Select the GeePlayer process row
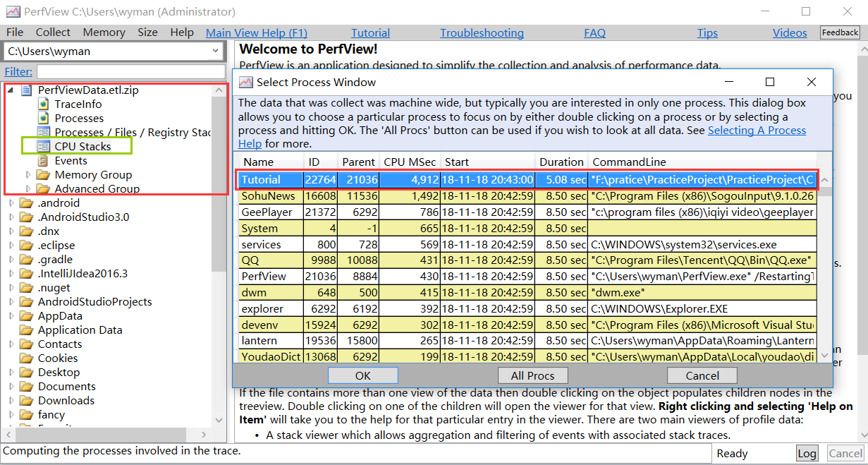Screen dimensions: 868x465 coord(527,212)
